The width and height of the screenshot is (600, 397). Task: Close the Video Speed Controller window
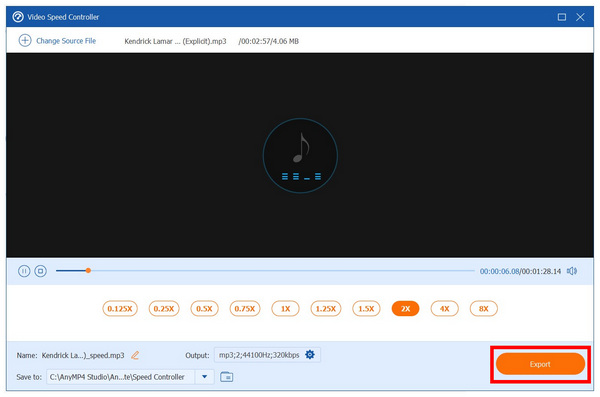coord(580,17)
